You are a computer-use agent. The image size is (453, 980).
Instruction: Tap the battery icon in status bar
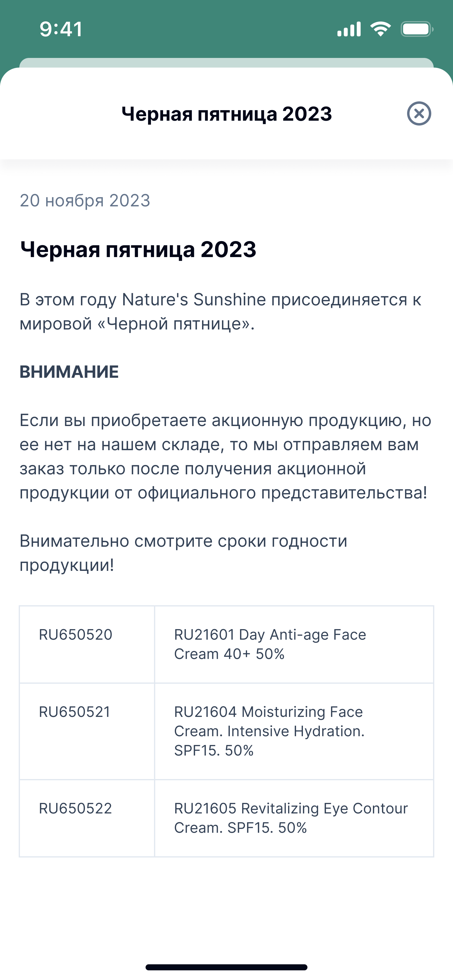pyautogui.click(x=417, y=29)
